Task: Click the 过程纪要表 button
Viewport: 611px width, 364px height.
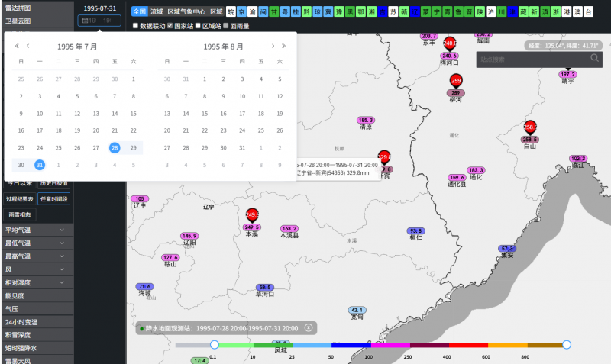Action: 20,198
